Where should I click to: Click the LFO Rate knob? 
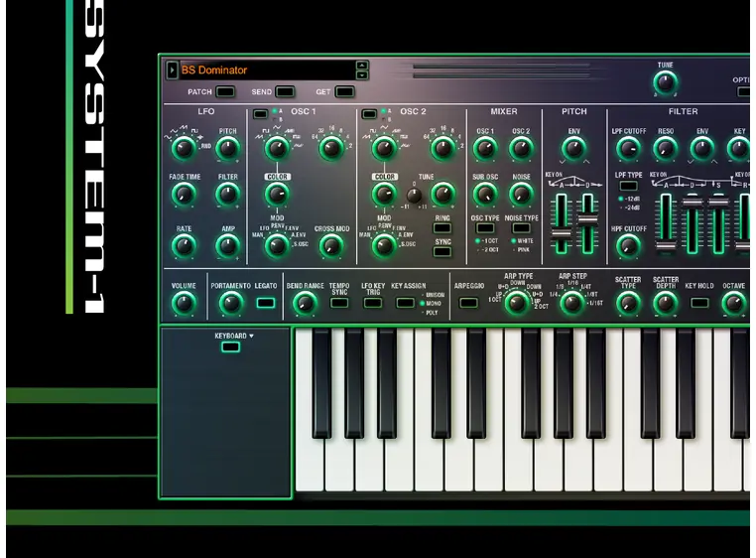pos(184,246)
